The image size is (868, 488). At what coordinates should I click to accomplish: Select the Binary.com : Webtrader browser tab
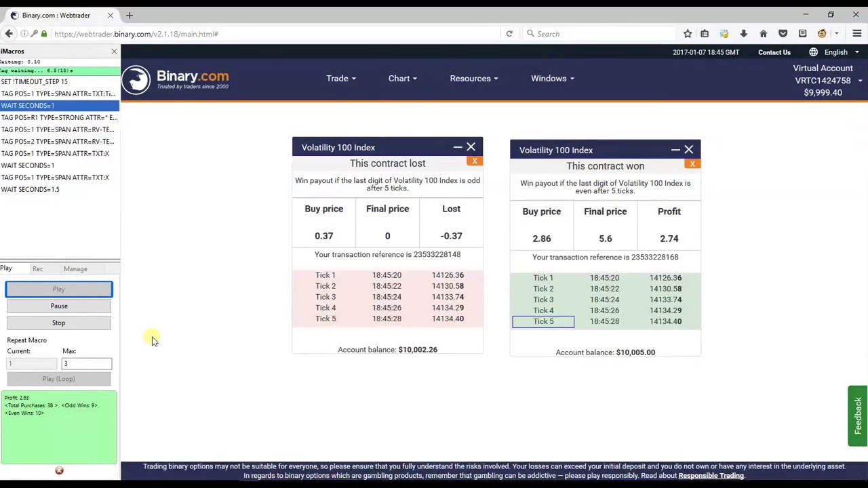coord(61,15)
